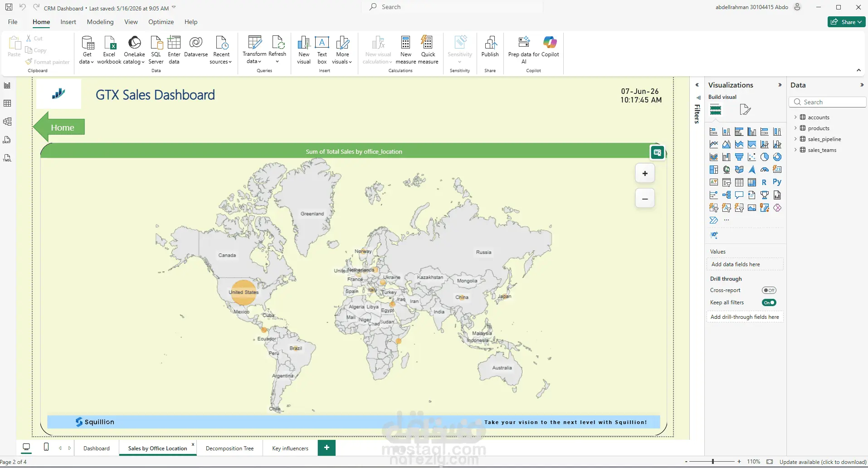Click Add drill-through fields here well
Screen dimensions: 868x468
(x=745, y=317)
